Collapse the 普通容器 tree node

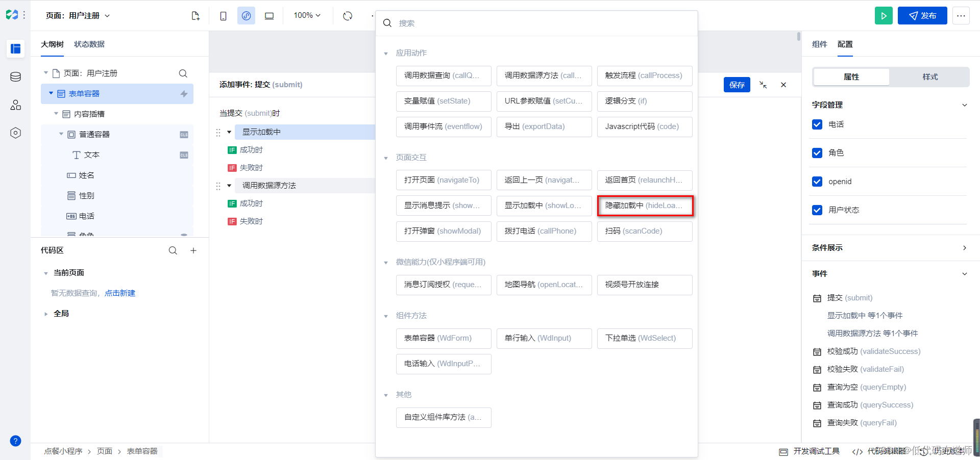pos(61,134)
